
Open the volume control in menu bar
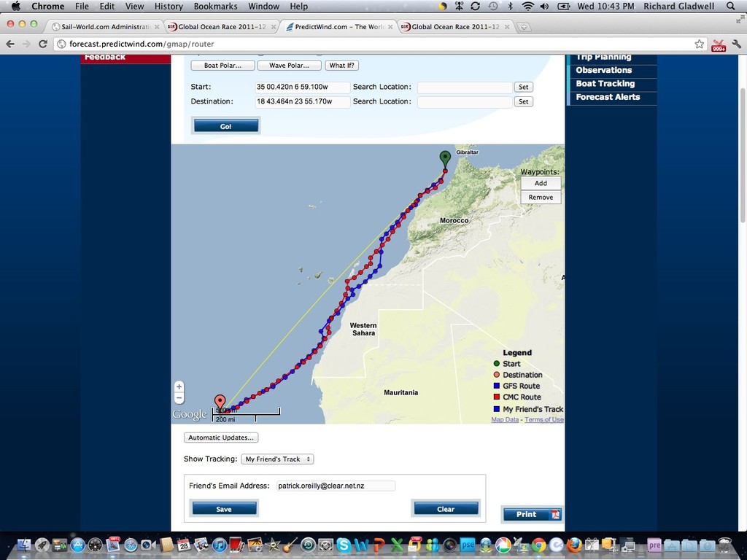[544, 6]
